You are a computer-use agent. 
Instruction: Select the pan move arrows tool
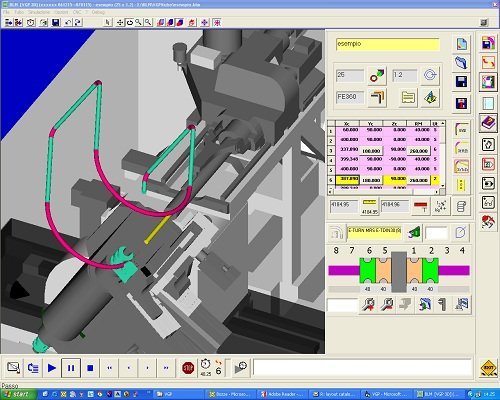(120, 22)
